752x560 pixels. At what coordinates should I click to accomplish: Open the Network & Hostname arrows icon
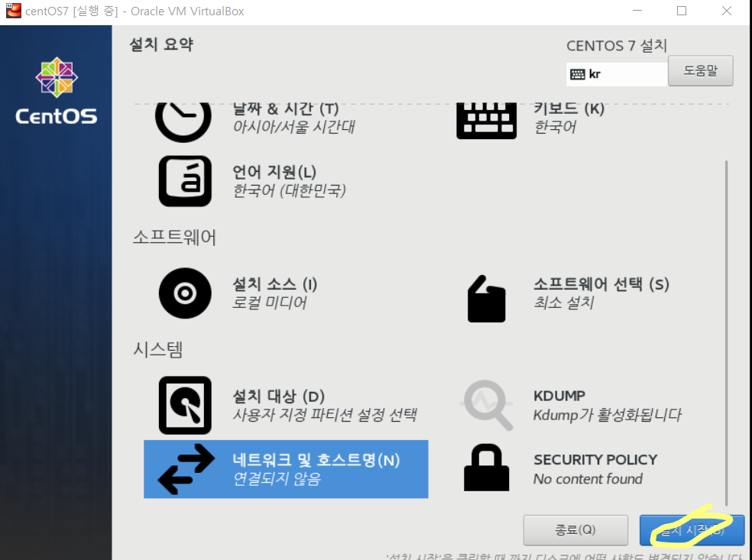(186, 469)
